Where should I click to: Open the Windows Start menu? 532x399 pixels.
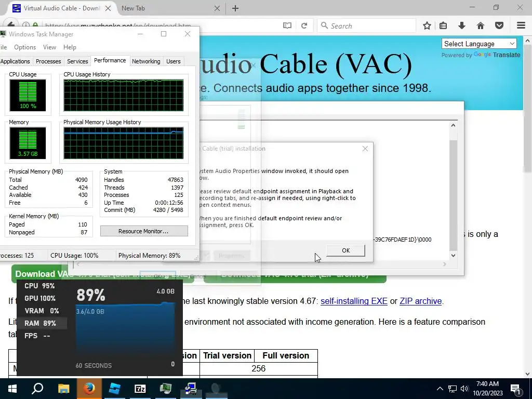12,389
